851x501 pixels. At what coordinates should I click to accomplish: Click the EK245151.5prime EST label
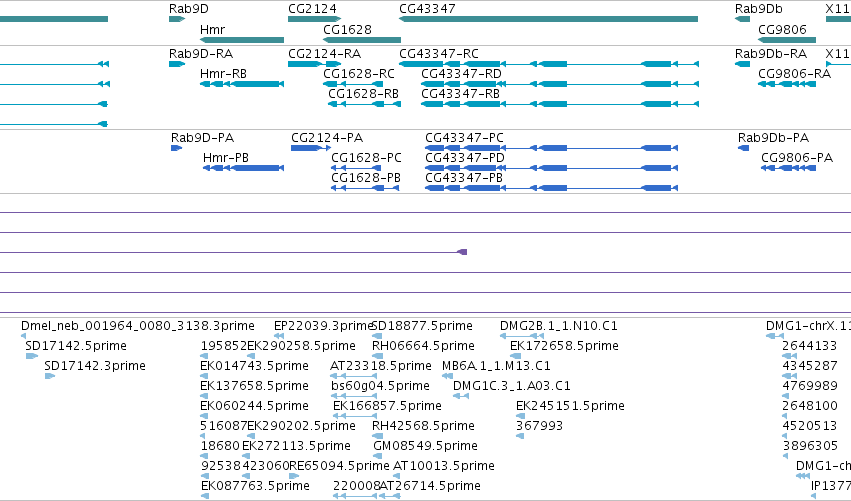(570, 406)
